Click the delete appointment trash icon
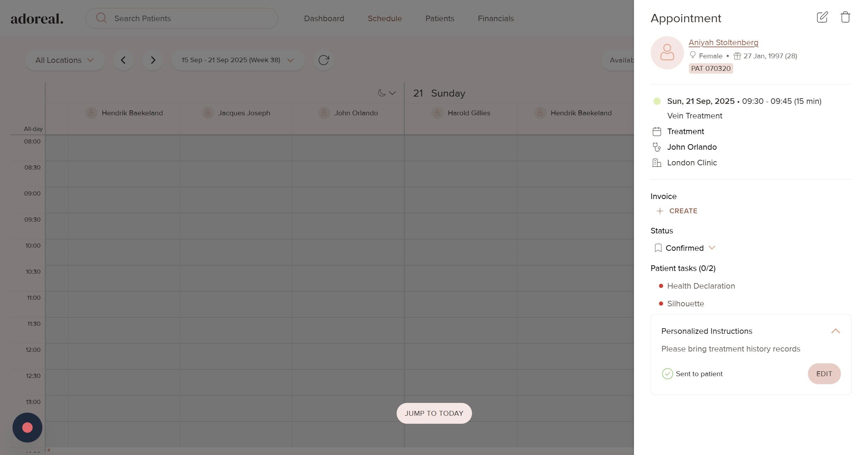This screenshot has height=455, width=868. [x=845, y=17]
